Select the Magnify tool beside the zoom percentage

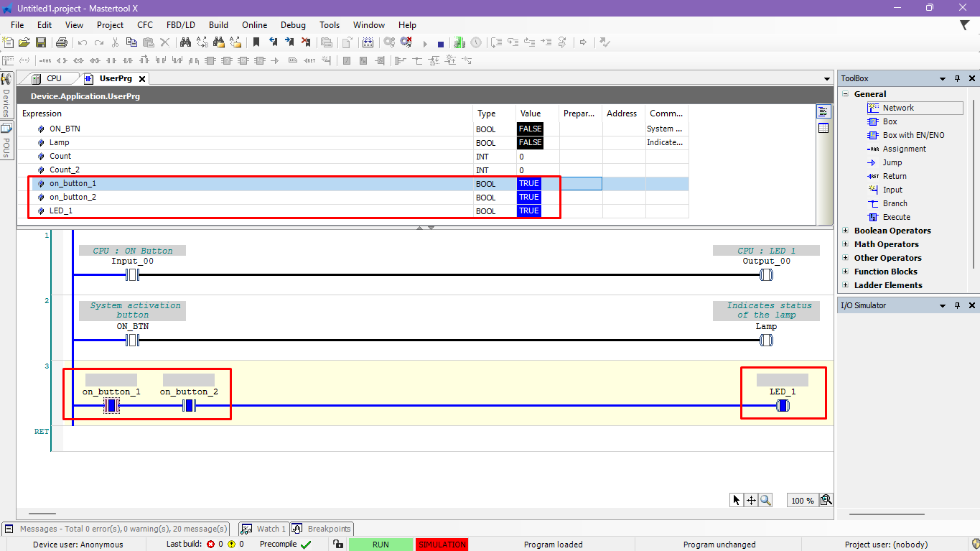point(765,501)
